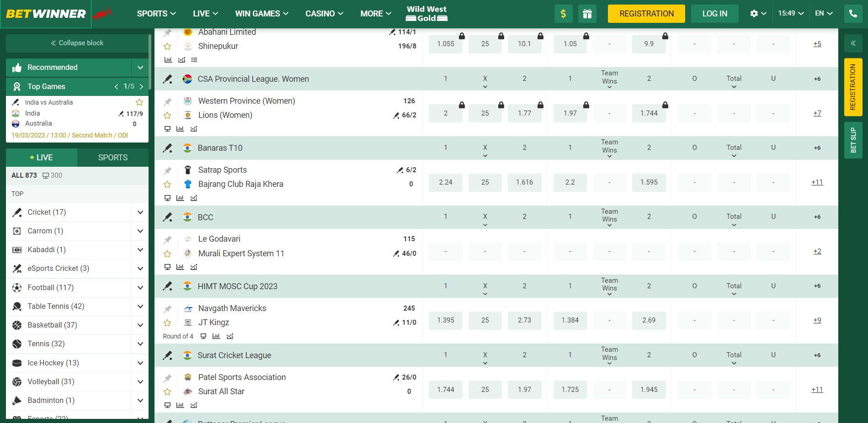Go to previous Top Games slide

117,86
